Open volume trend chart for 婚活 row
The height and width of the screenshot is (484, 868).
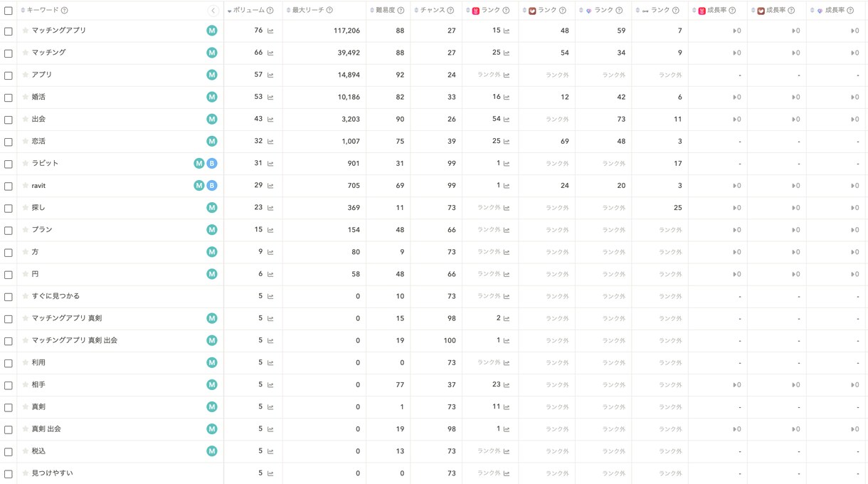pos(270,98)
